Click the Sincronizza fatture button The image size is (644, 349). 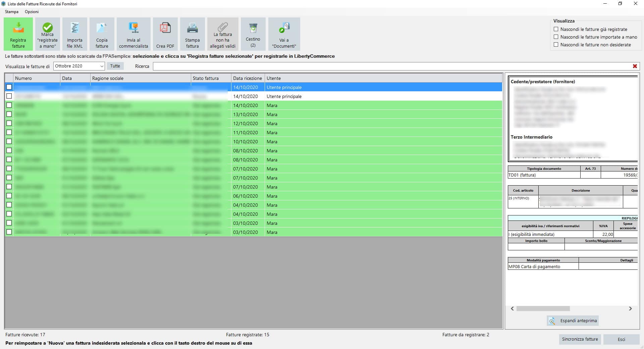580,339
